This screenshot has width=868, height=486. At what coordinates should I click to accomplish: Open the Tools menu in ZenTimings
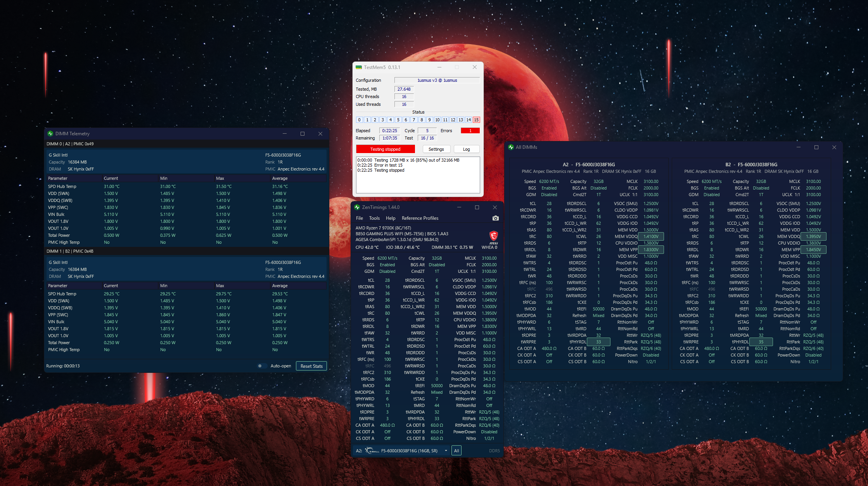[x=374, y=218]
